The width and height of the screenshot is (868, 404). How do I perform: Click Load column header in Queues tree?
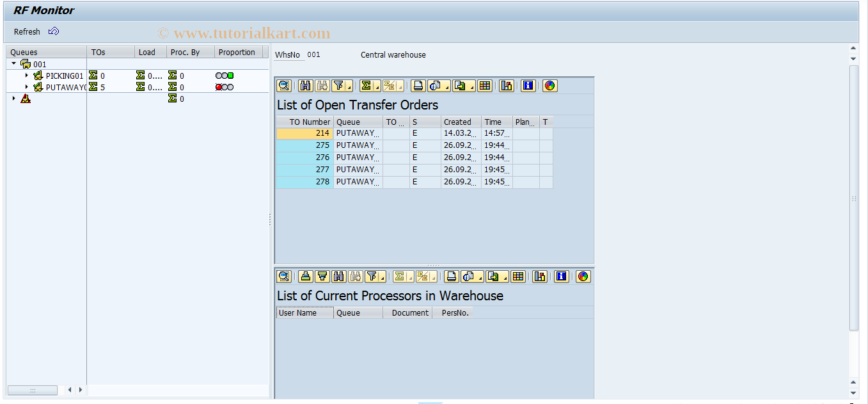coord(151,53)
